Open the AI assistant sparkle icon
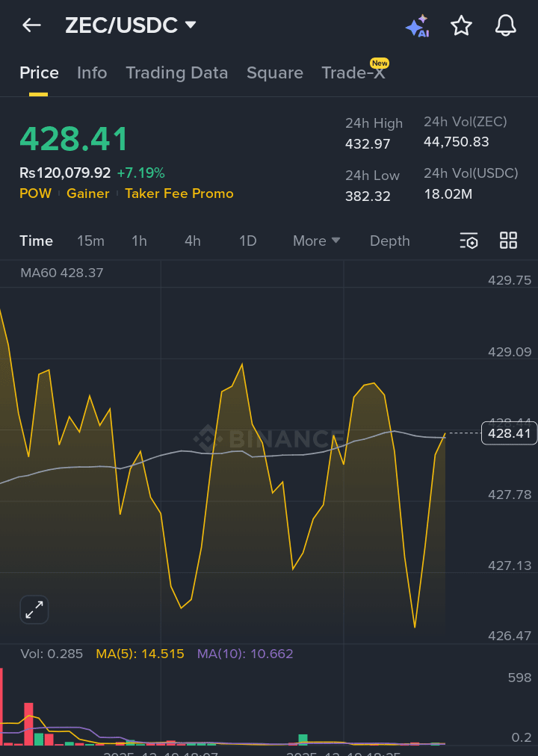 pos(418,25)
